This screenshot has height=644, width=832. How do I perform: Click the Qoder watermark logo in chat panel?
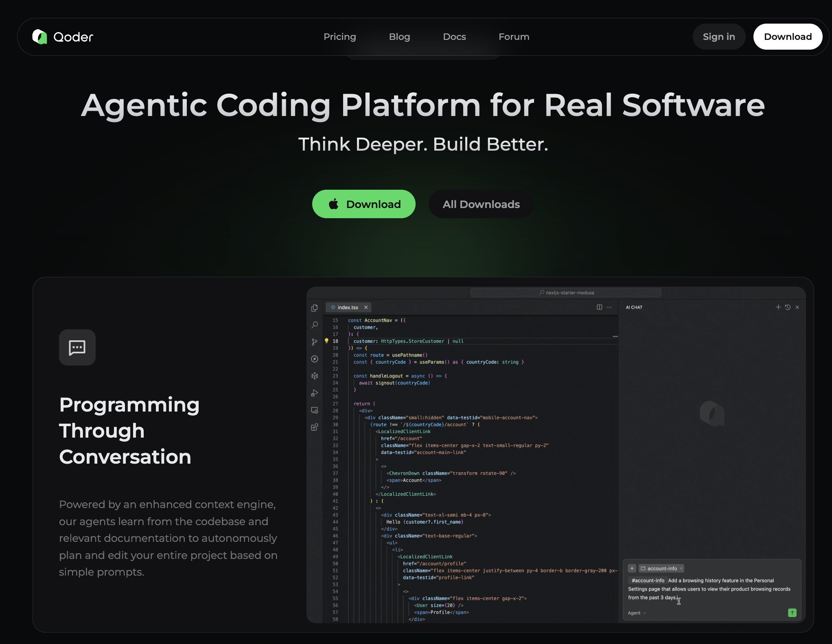[x=712, y=413]
